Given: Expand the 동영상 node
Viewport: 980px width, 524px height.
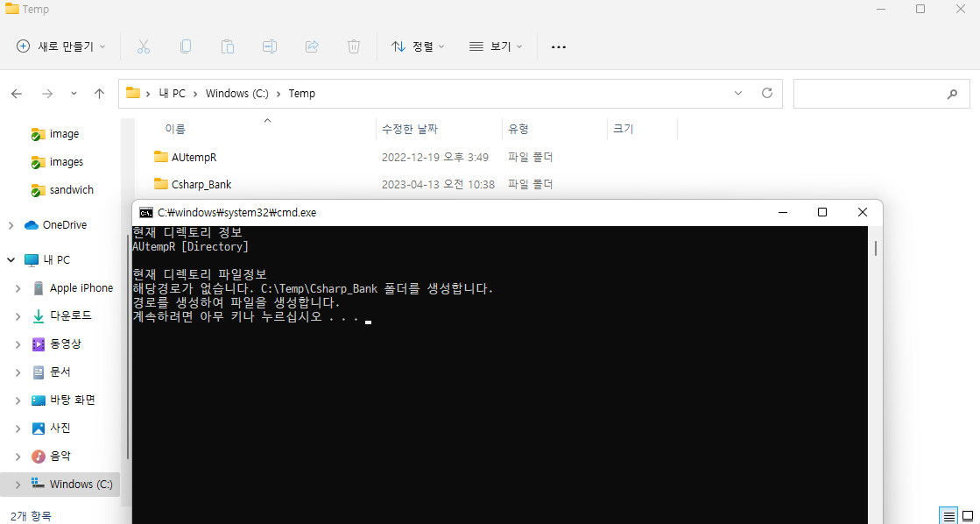Looking at the screenshot, I should [19, 344].
